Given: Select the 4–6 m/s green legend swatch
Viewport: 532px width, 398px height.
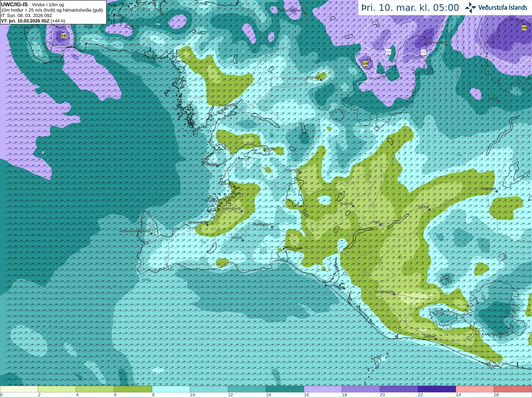Looking at the screenshot, I should click(95, 389).
